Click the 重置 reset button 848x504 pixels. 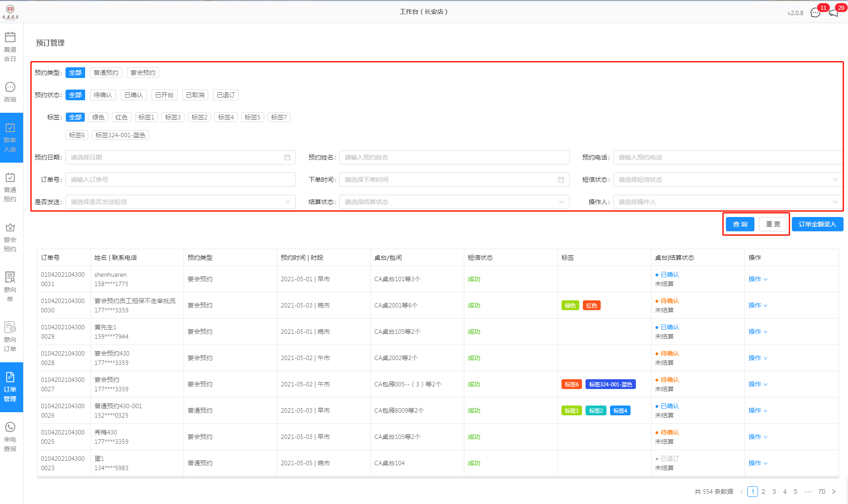coord(773,224)
